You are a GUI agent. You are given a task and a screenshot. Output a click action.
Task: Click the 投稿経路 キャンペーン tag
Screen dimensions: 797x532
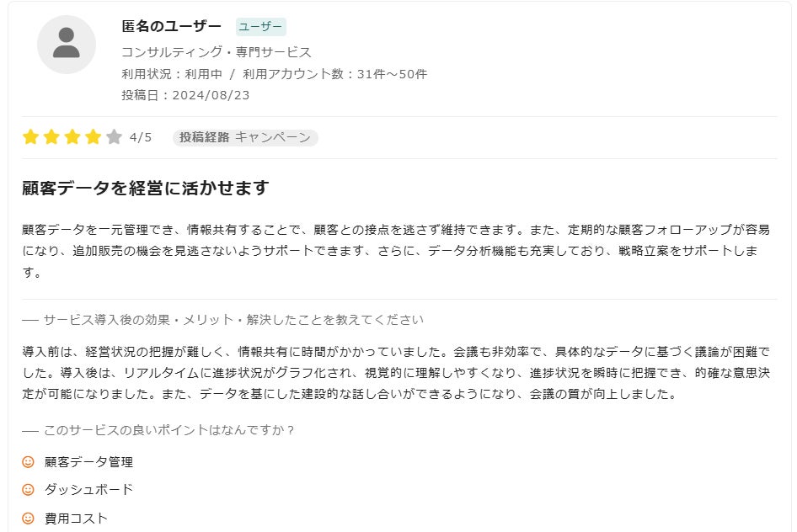click(245, 137)
